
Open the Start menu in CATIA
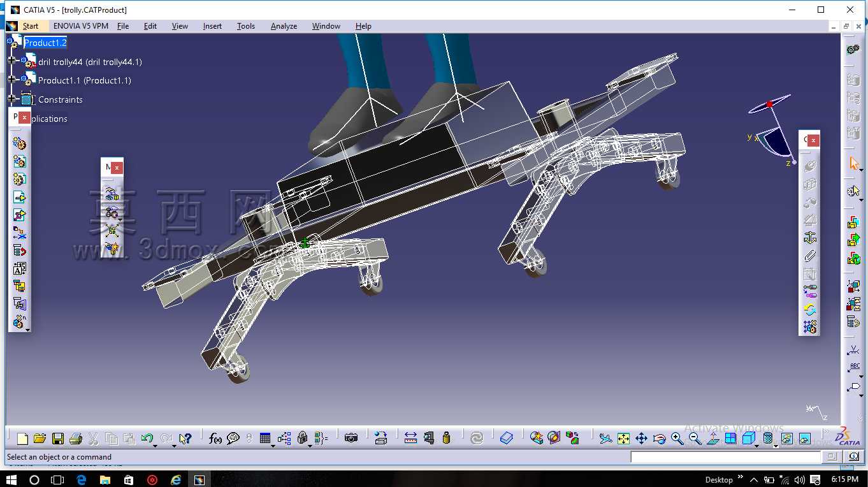click(30, 26)
